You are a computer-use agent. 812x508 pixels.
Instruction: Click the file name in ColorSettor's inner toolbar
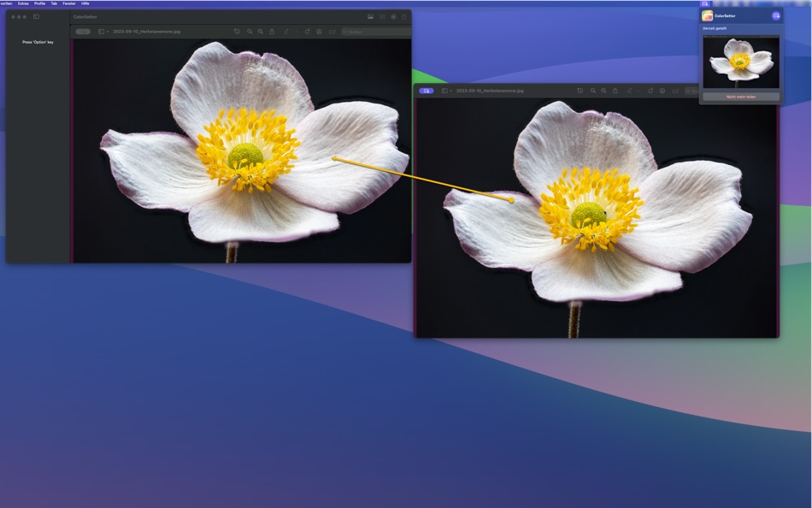tap(146, 32)
